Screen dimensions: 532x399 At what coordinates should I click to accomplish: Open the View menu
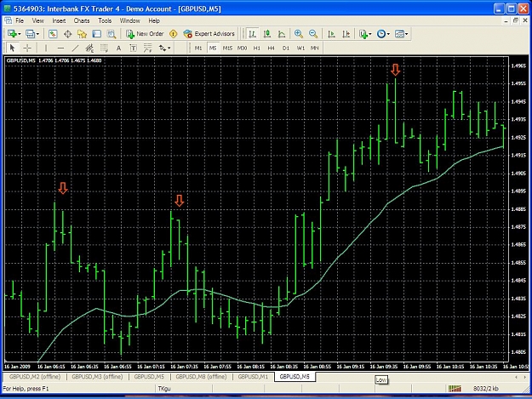pyautogui.click(x=37, y=20)
